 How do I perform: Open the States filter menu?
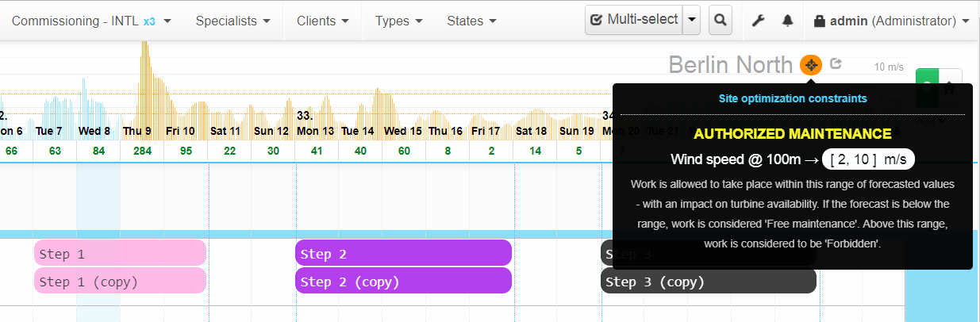coord(471,21)
